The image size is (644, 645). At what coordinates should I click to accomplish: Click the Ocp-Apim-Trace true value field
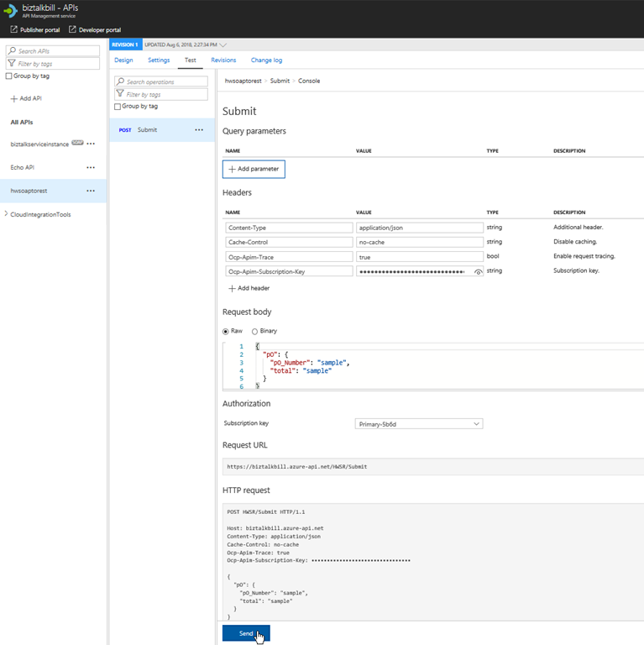(420, 257)
